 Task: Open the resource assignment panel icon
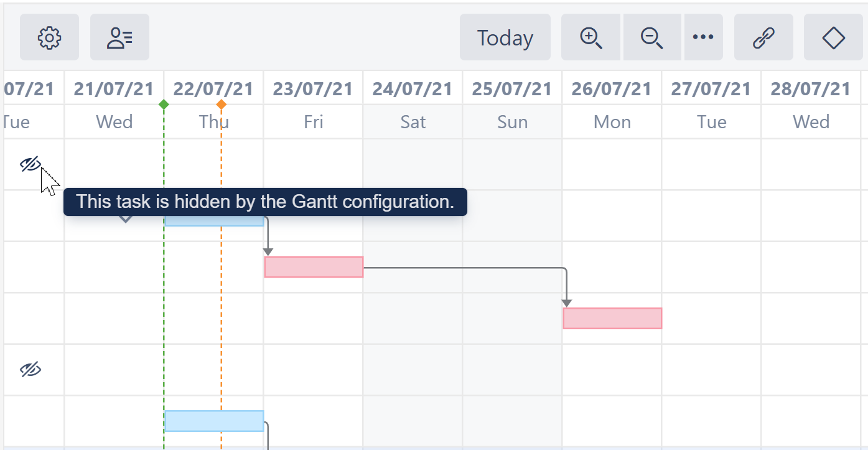pyautogui.click(x=119, y=37)
